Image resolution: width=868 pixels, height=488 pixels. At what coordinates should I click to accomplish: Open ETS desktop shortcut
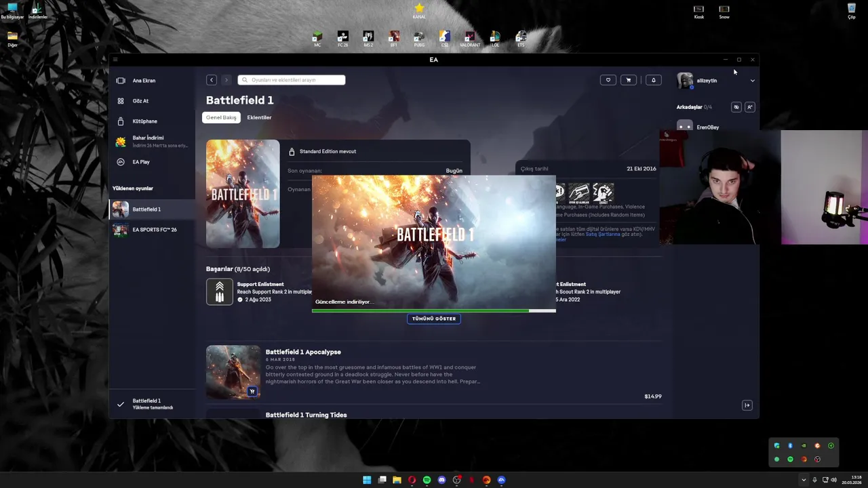521,39
